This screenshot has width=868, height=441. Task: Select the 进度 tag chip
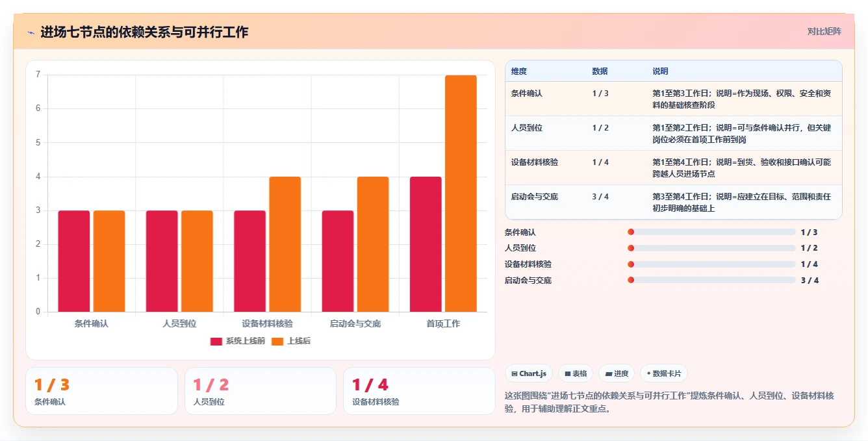pyautogui.click(x=617, y=373)
